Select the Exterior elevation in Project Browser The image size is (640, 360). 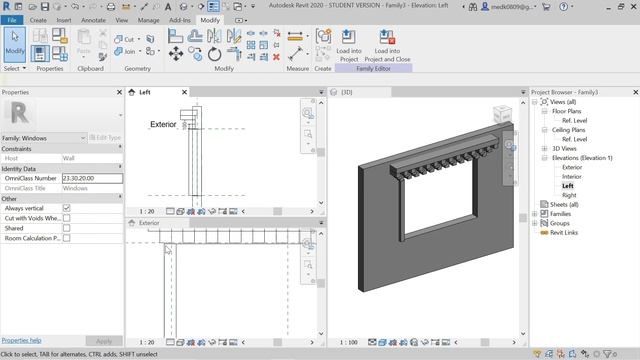pyautogui.click(x=572, y=167)
